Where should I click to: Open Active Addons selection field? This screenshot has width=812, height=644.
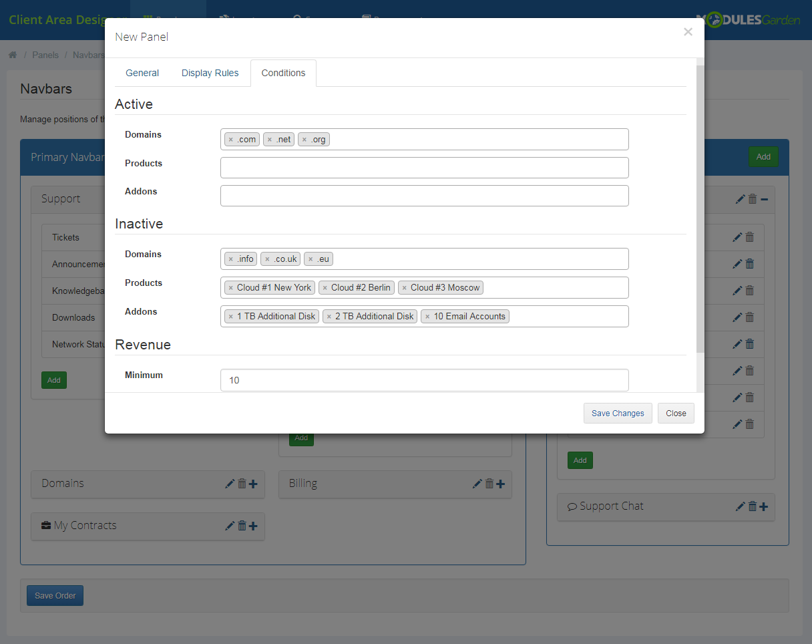click(424, 196)
